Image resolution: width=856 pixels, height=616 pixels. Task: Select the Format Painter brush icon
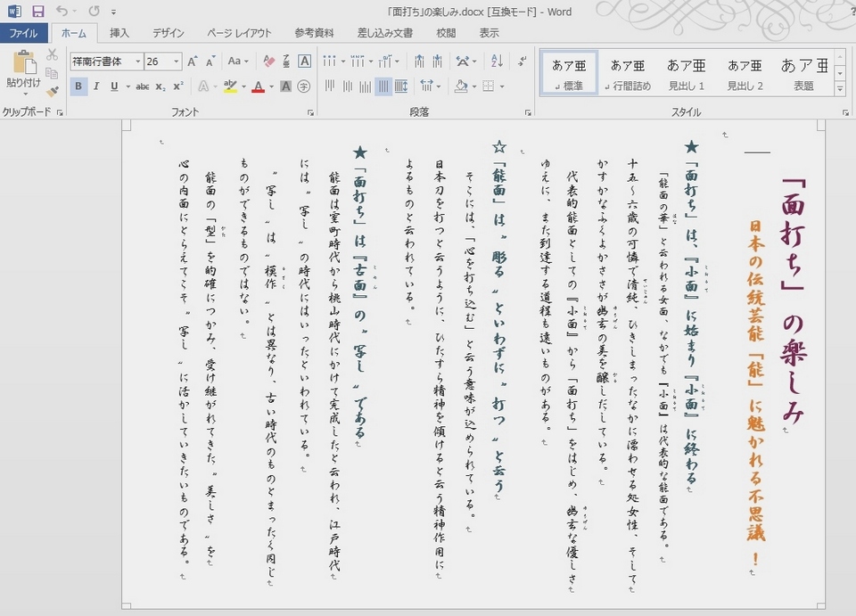pyautogui.click(x=52, y=91)
